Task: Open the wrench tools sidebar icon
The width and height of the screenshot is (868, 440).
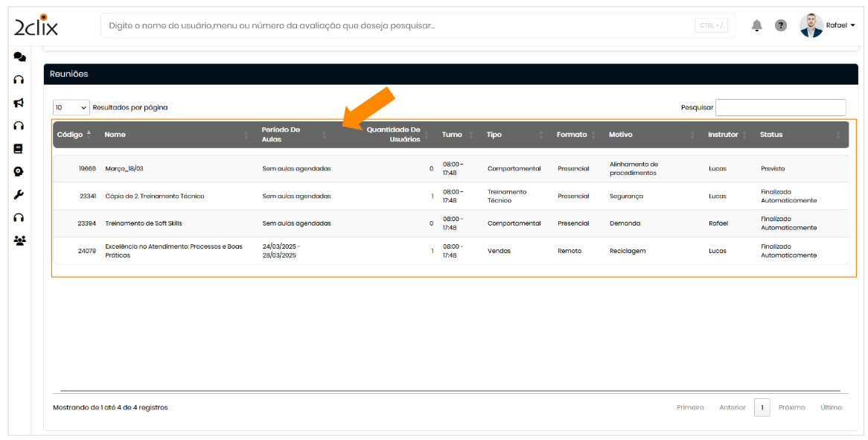Action: tap(19, 194)
